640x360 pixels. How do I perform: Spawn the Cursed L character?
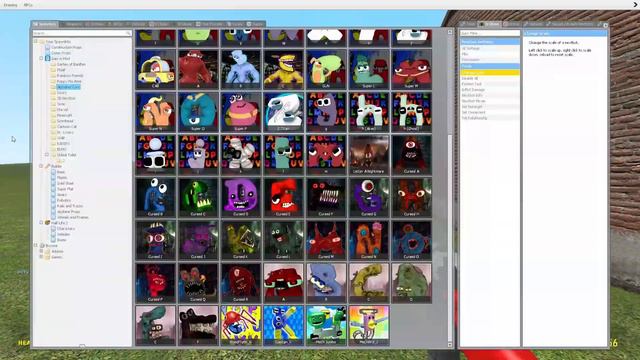(283, 240)
